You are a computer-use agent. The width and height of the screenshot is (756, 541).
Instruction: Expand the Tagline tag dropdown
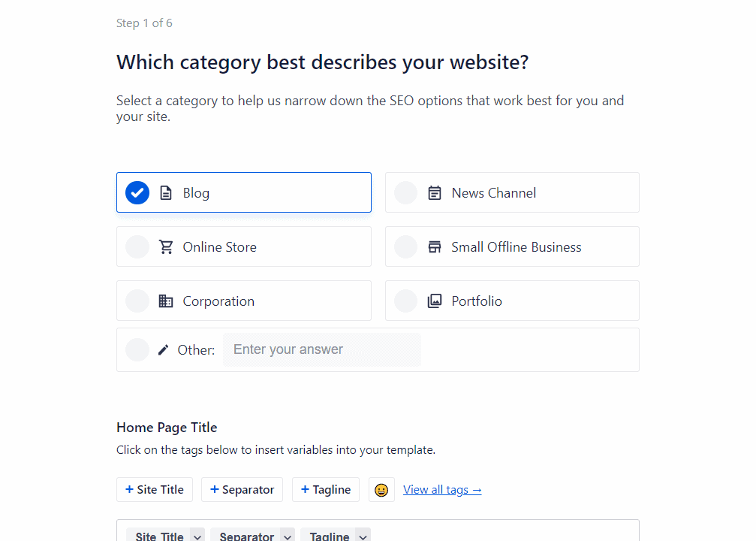tap(363, 535)
